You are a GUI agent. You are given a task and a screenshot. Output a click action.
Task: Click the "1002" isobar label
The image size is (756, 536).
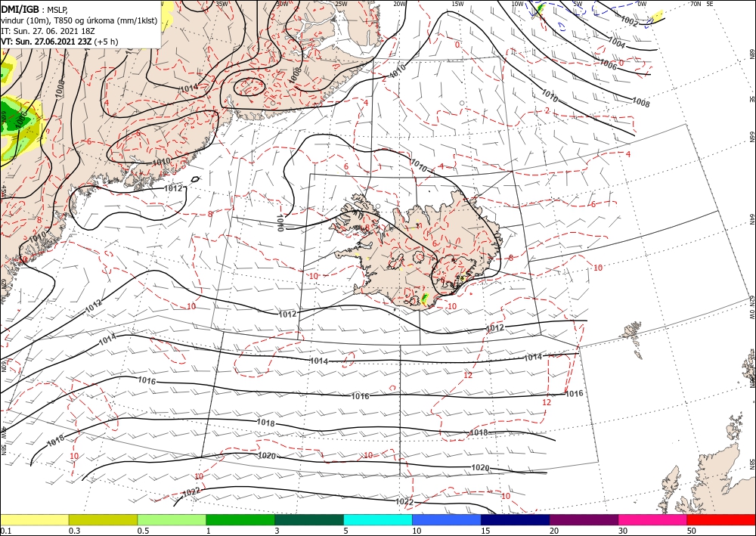pyautogui.click(x=629, y=20)
